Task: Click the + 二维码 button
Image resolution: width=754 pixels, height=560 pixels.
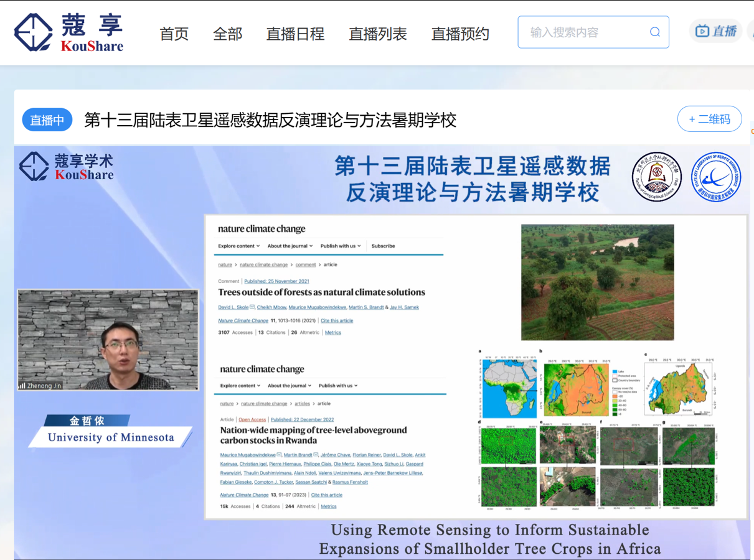Action: 709,119
